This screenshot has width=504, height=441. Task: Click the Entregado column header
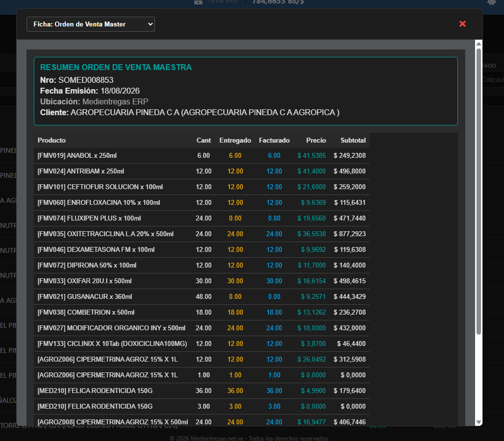[235, 140]
